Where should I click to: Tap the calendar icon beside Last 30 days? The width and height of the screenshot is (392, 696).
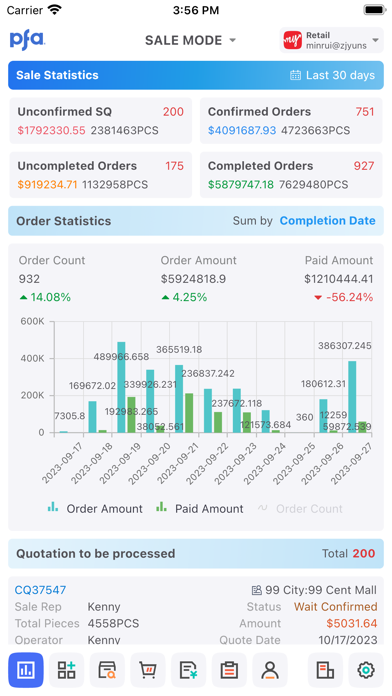(x=295, y=75)
